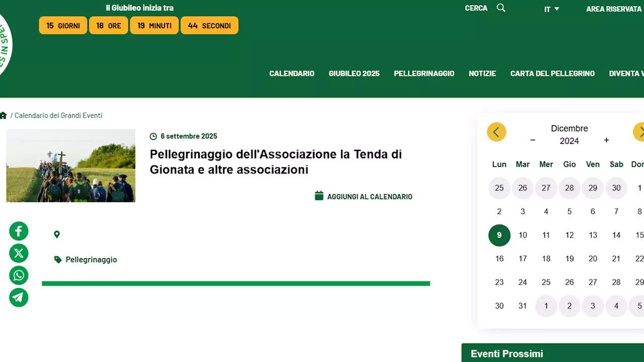Open the Calendario menu

(x=292, y=73)
